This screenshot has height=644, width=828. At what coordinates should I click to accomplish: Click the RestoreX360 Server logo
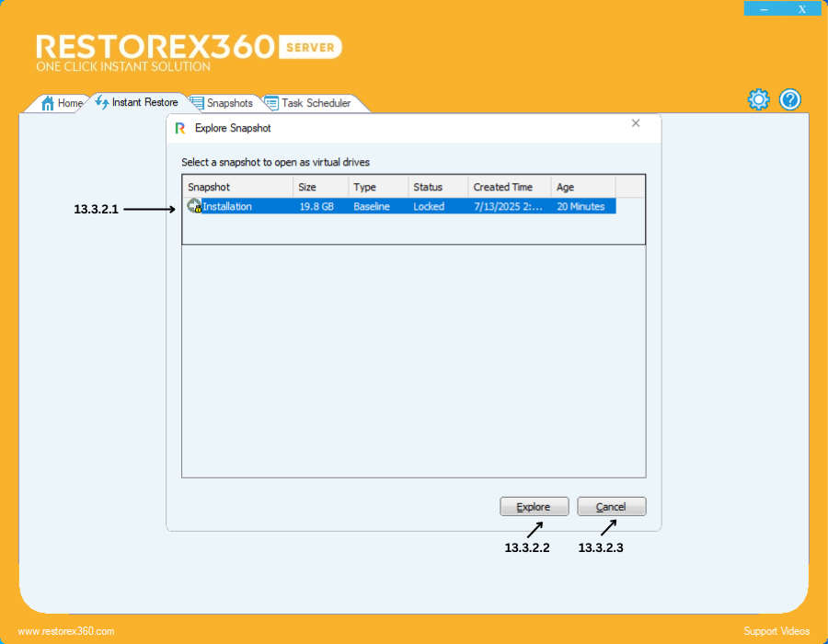pos(189,52)
